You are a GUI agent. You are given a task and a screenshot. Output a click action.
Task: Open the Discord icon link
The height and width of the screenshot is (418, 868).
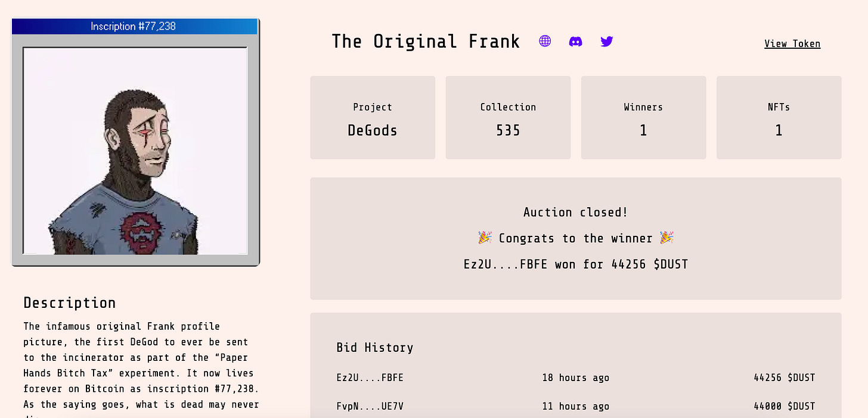576,41
